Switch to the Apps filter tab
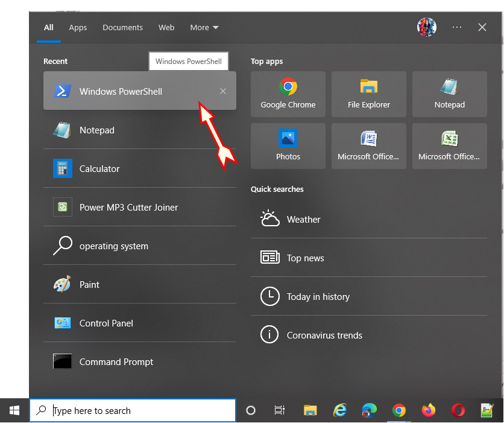This screenshot has width=504, height=423. [78, 27]
